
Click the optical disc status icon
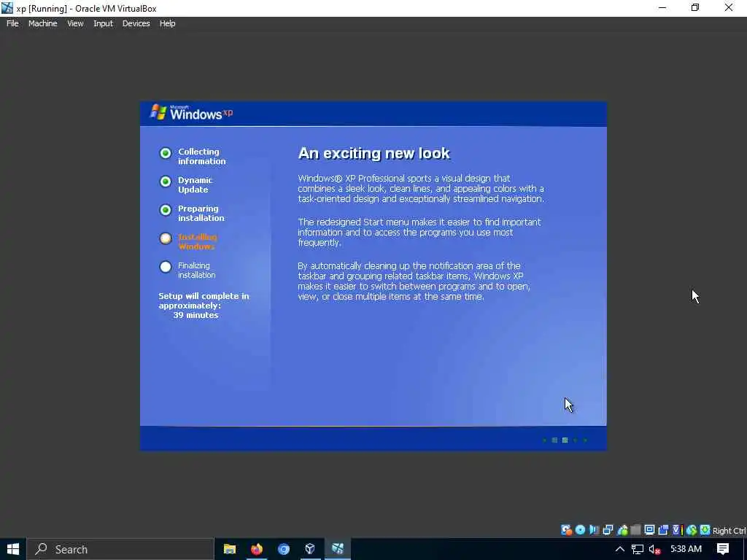580,530
